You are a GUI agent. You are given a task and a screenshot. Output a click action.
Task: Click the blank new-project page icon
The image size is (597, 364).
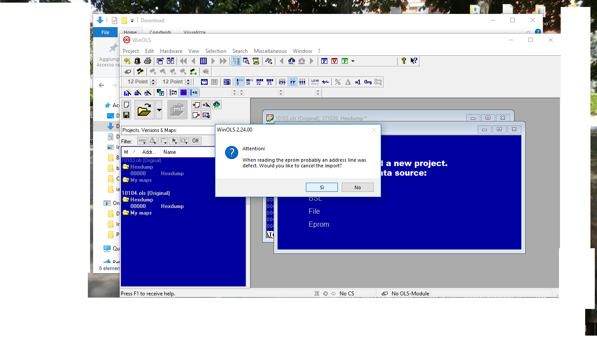pyautogui.click(x=126, y=105)
